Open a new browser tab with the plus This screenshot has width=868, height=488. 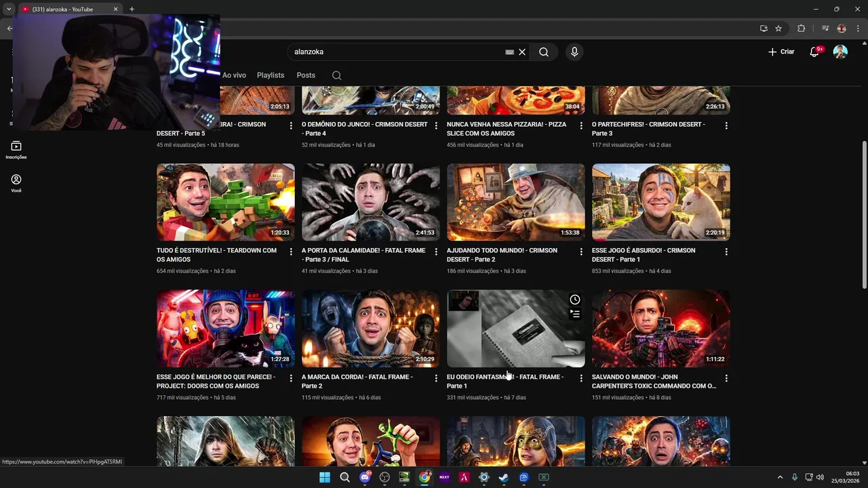[x=132, y=9]
